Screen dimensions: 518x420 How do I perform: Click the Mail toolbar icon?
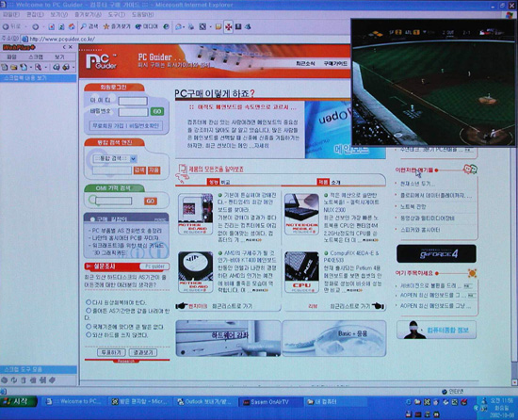point(178,27)
